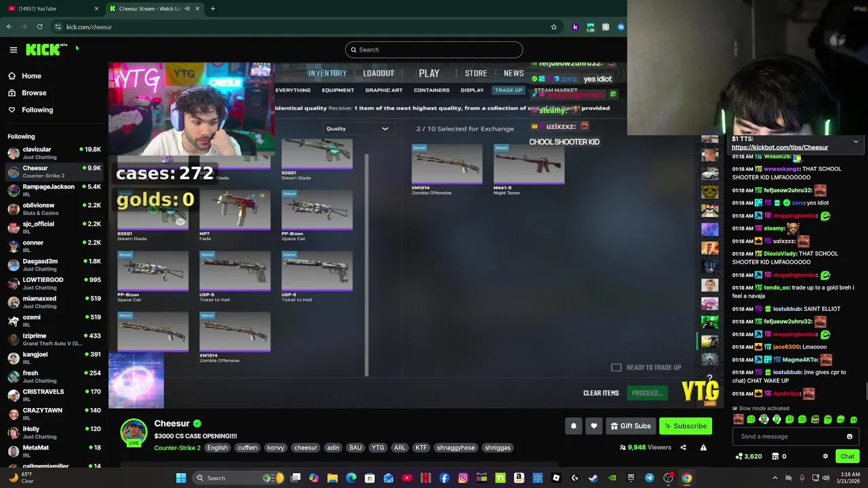This screenshot has height=488, width=868.
Task: Open Steam from the taskbar
Action: (593, 479)
